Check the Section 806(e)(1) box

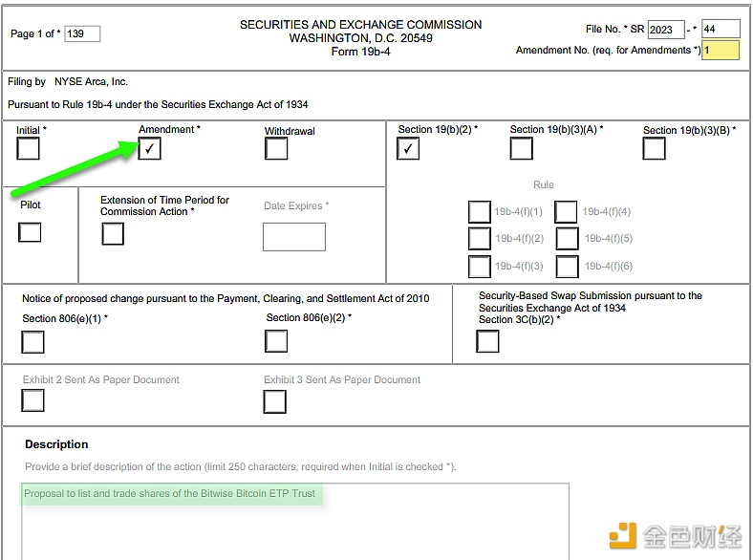pos(32,342)
